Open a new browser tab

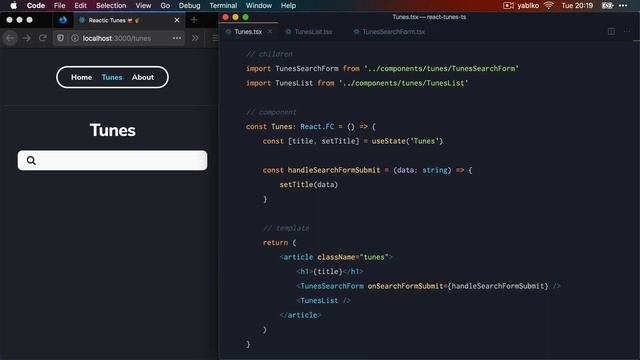194,20
